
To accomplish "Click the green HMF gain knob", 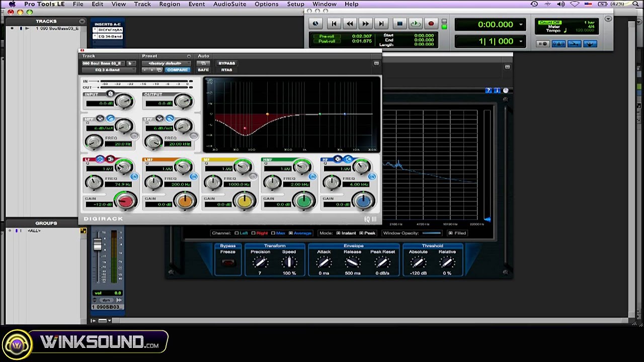I will tap(303, 201).
